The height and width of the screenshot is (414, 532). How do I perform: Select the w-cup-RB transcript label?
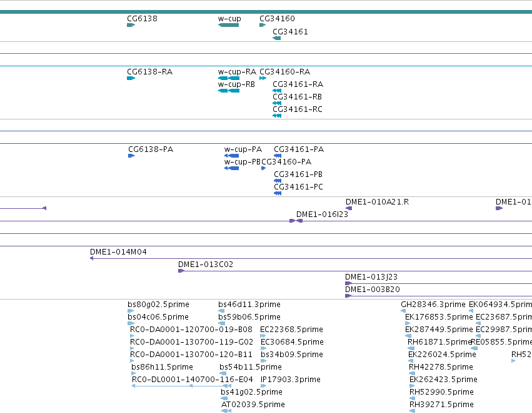tap(236, 84)
